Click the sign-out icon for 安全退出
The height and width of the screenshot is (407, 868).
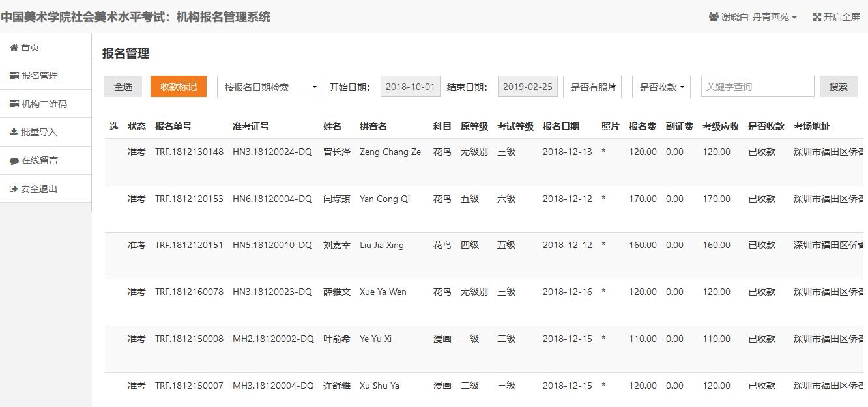(x=14, y=189)
